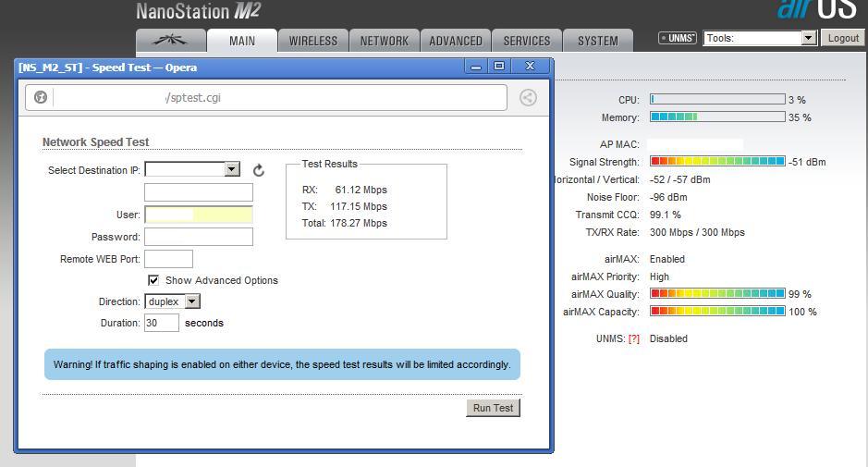Click the Logout button

tap(843, 38)
